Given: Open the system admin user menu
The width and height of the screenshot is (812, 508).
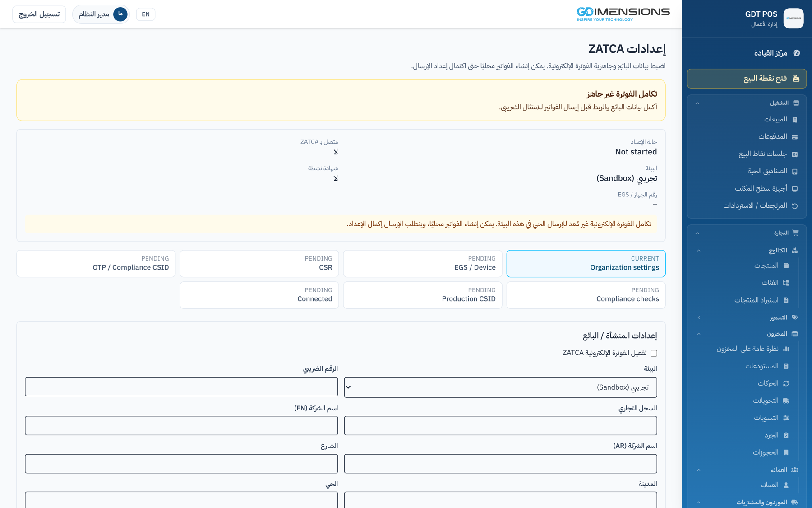Looking at the screenshot, I should coord(101,14).
